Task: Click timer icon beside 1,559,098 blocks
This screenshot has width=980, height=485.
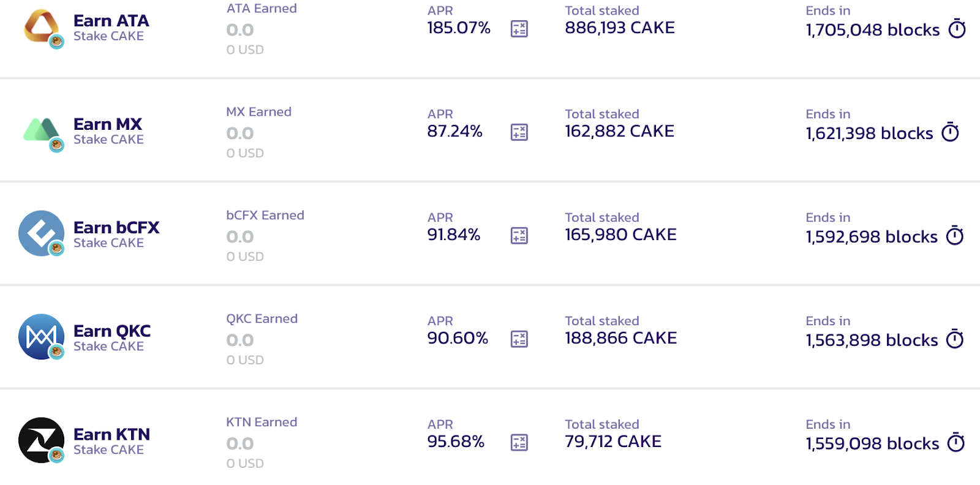Action: [x=956, y=443]
